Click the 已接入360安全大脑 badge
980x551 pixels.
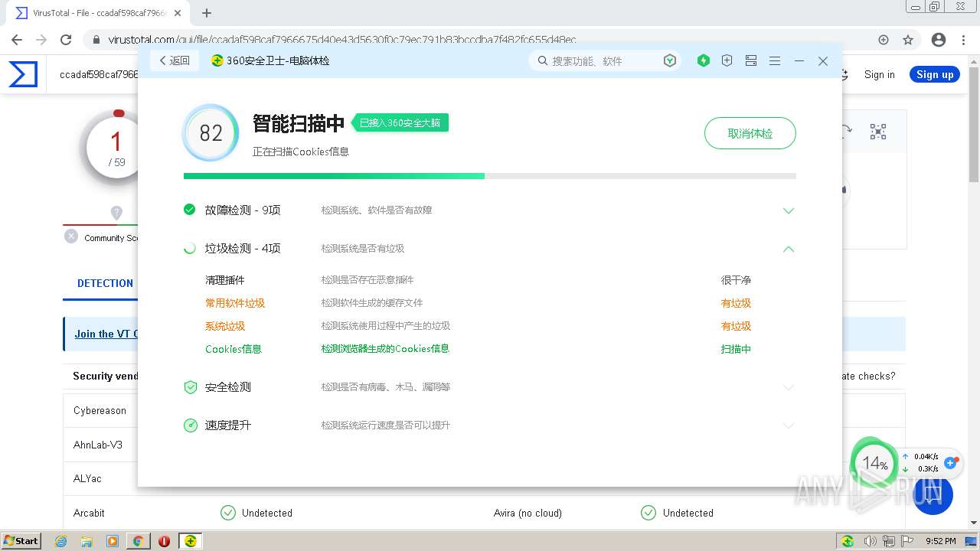[400, 122]
